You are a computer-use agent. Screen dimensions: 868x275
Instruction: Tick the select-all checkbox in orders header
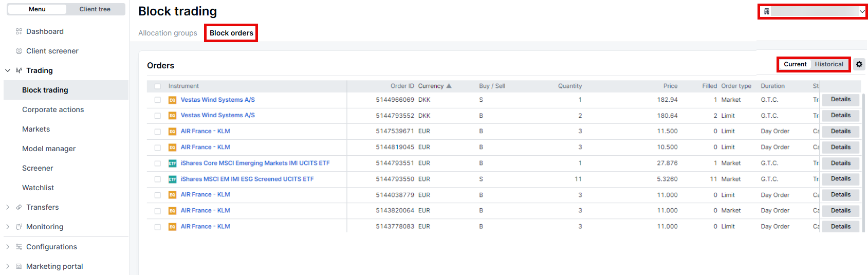pyautogui.click(x=158, y=86)
